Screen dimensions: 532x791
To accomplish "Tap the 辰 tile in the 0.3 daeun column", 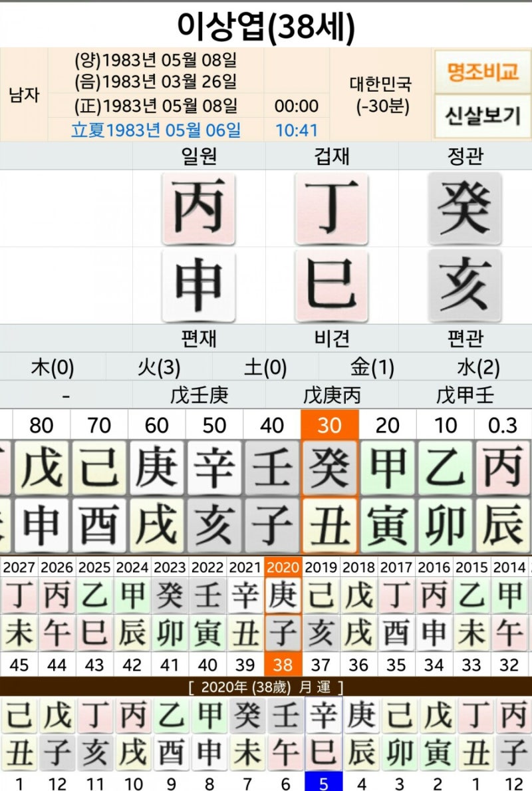I will click(503, 525).
